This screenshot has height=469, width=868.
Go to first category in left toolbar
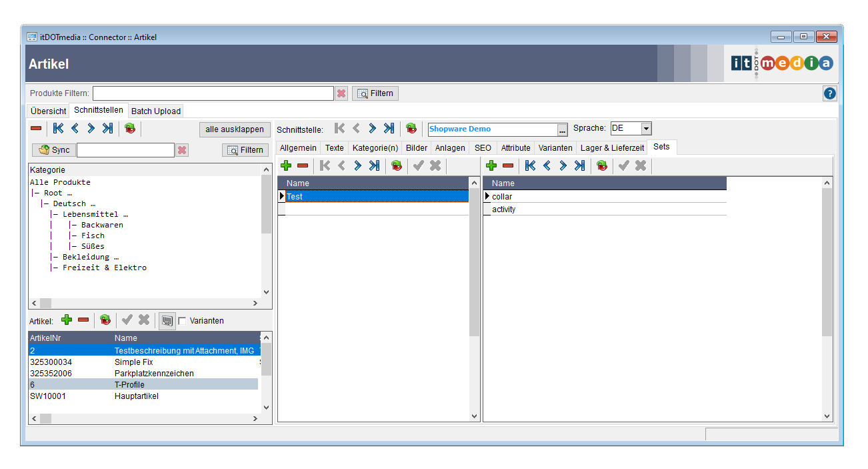pos(58,129)
